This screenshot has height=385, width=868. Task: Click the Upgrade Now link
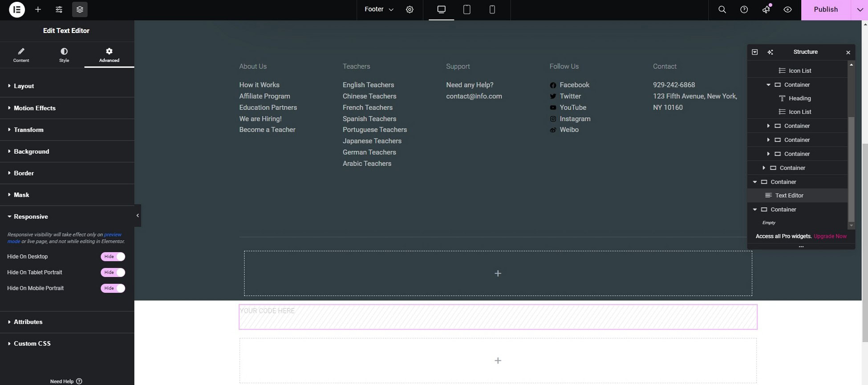[830, 236]
